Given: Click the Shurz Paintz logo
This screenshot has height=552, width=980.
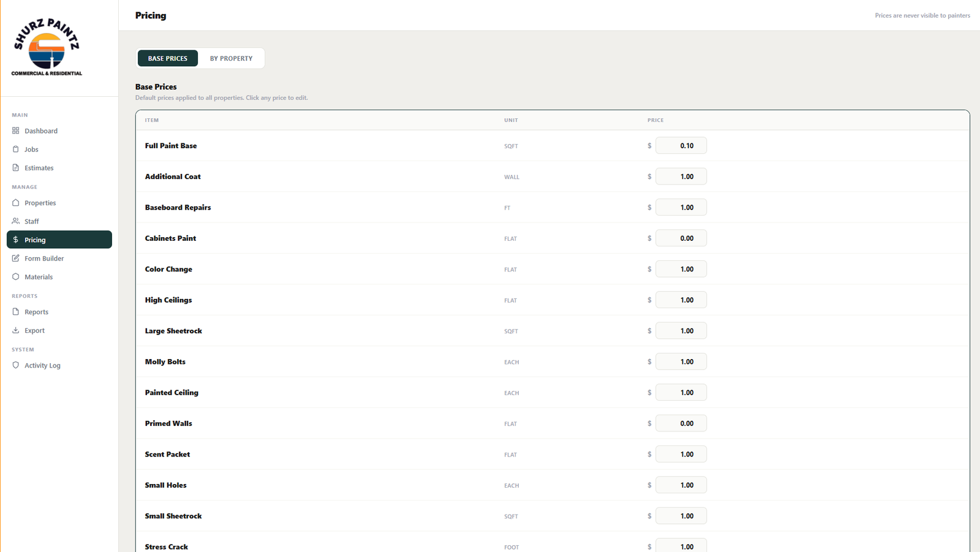Looking at the screenshot, I should (x=47, y=47).
